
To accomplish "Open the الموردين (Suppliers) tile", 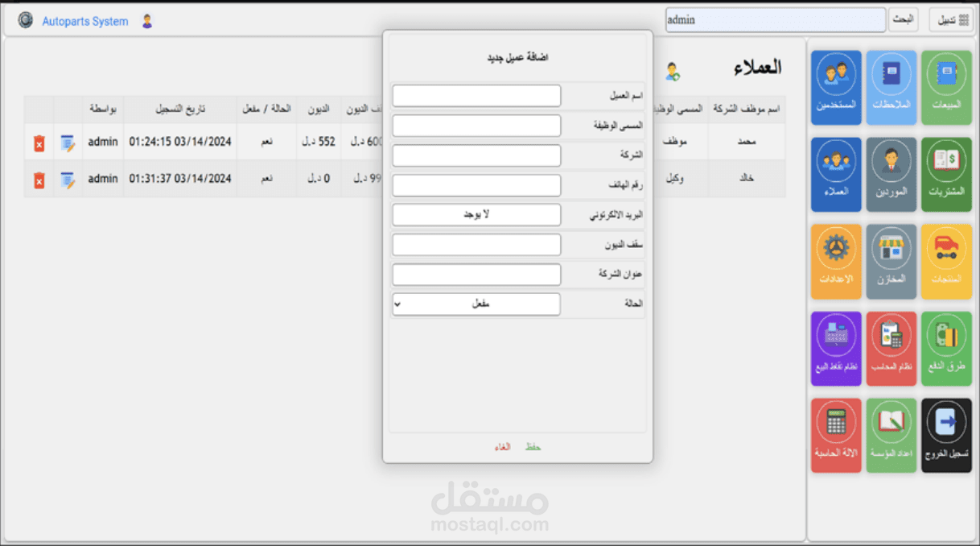I will 891,175.
